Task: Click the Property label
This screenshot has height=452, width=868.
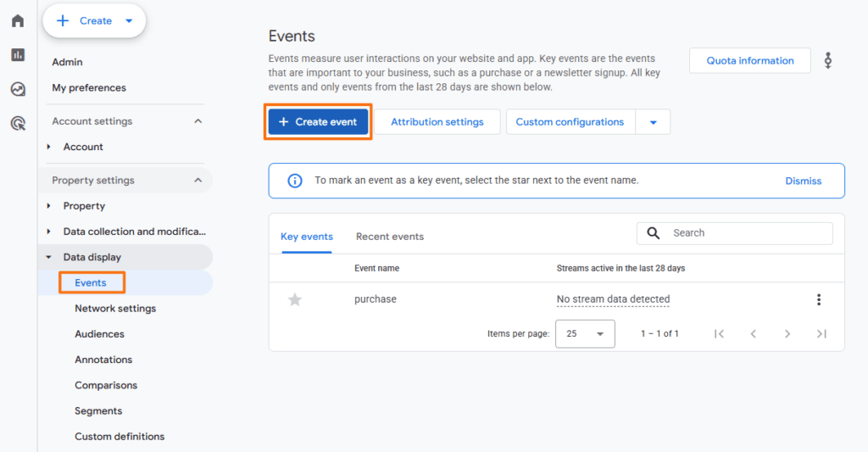Action: (84, 206)
